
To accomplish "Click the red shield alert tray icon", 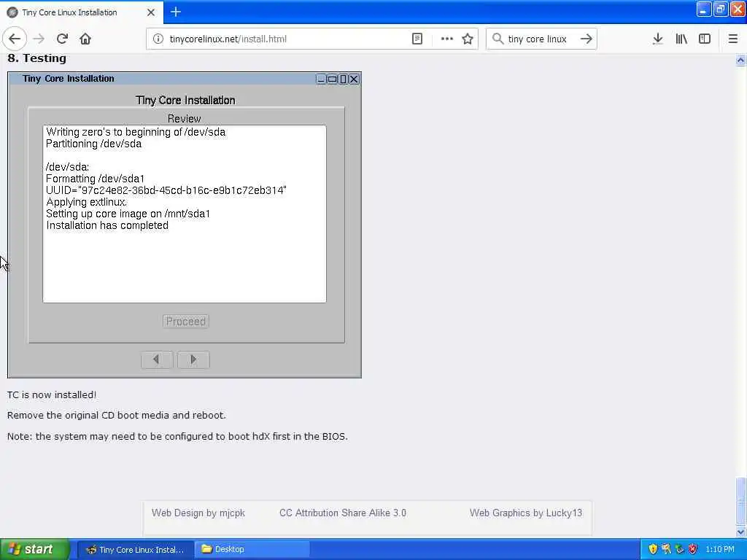I will [x=693, y=549].
